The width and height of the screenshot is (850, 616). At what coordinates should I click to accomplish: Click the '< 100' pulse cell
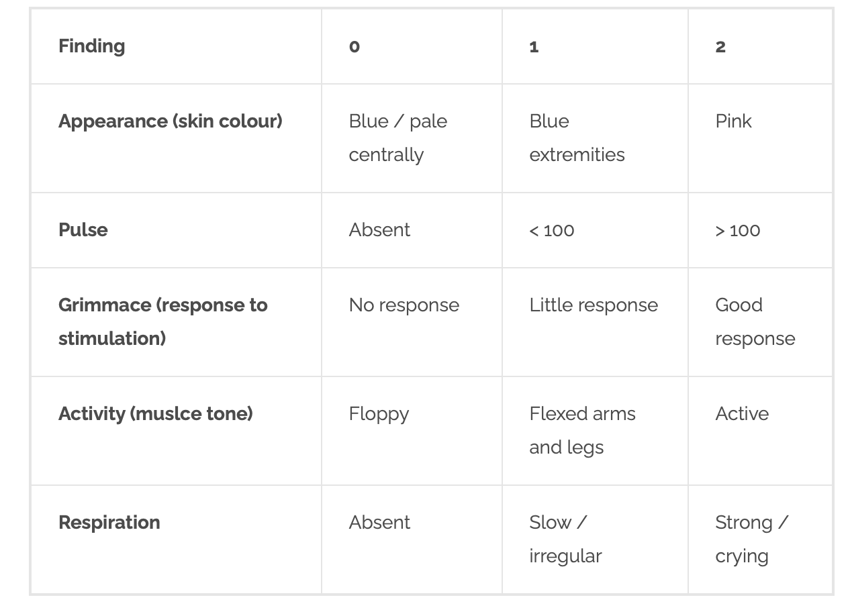(x=552, y=230)
